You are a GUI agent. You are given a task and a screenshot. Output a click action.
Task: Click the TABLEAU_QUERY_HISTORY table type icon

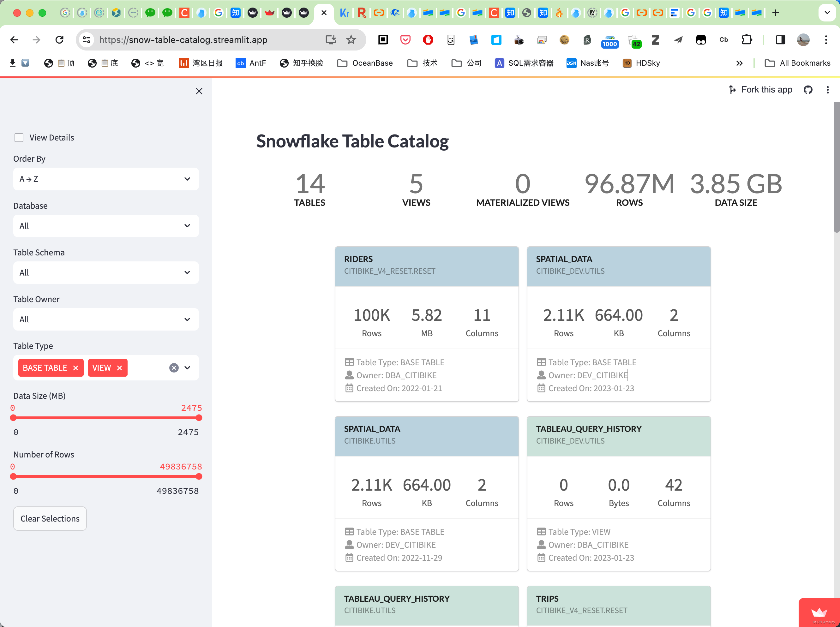[x=541, y=532]
